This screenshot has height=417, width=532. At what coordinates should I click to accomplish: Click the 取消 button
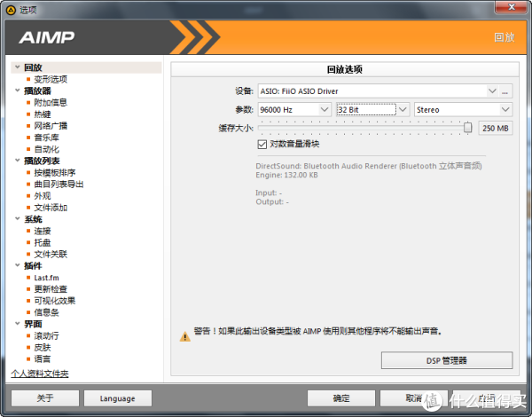click(413, 398)
